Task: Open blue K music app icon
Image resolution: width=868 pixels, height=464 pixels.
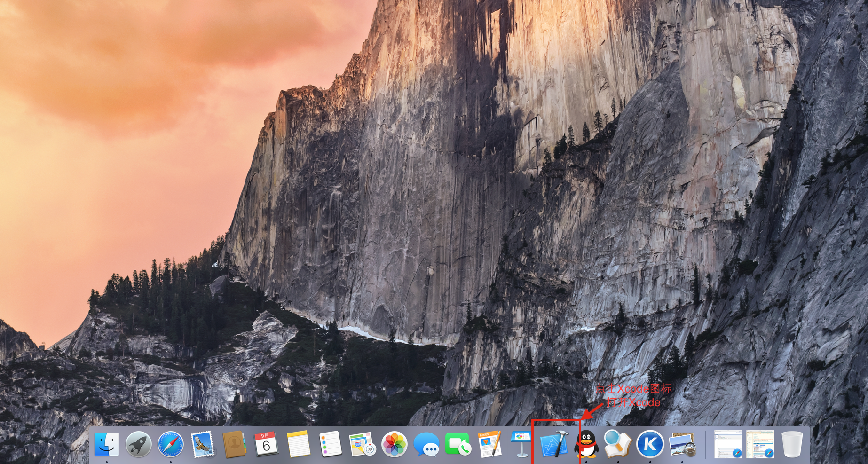Action: point(650,444)
